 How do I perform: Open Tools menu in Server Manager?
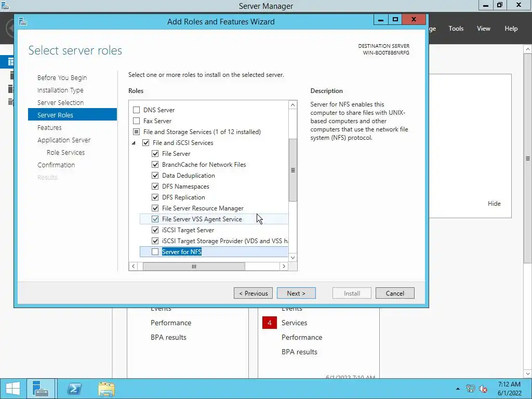click(456, 29)
